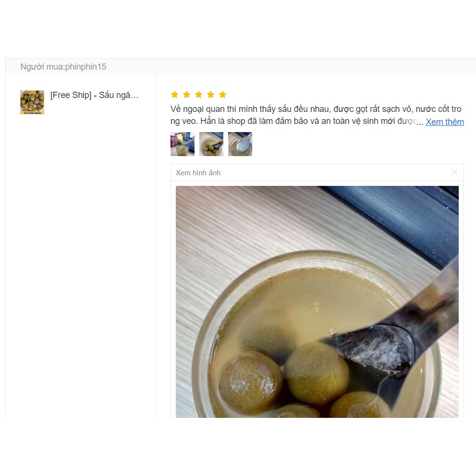Click the Xem hình ảnh panel title
The width and height of the screenshot is (476, 476).
(198, 173)
